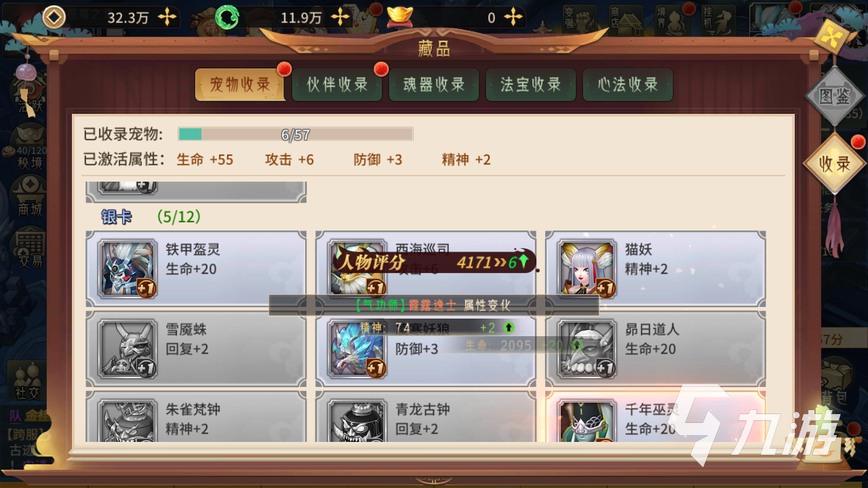Image resolution: width=868 pixels, height=488 pixels.
Task: Tap the plus next to copper coins 32.3万
Action: pyautogui.click(x=167, y=18)
